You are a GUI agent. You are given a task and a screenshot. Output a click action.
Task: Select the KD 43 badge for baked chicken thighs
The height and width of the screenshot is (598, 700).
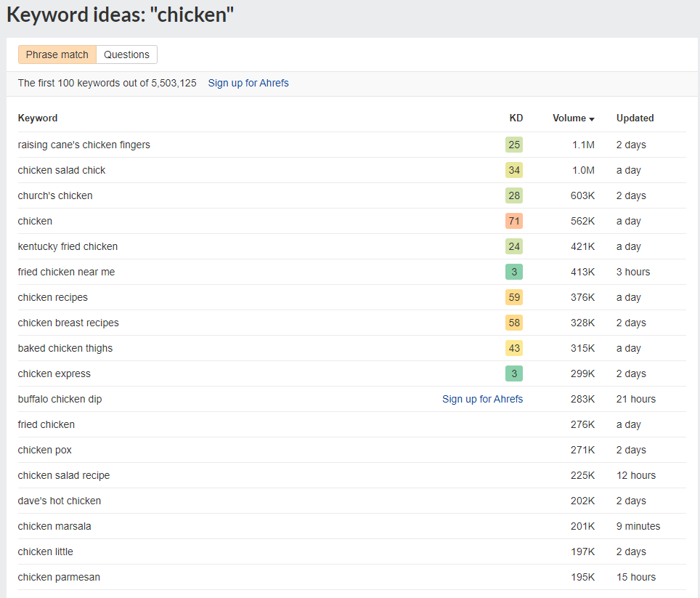click(514, 348)
